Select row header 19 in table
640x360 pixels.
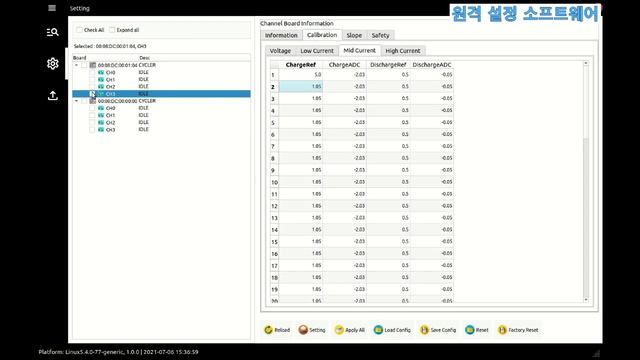coord(274,290)
